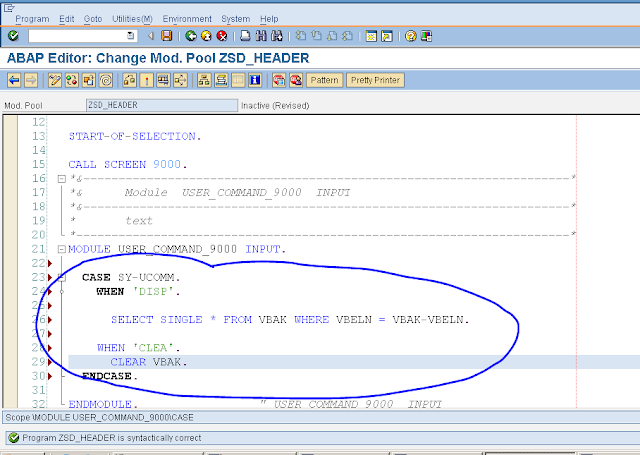Click the Where-Used List icon

click(180, 80)
